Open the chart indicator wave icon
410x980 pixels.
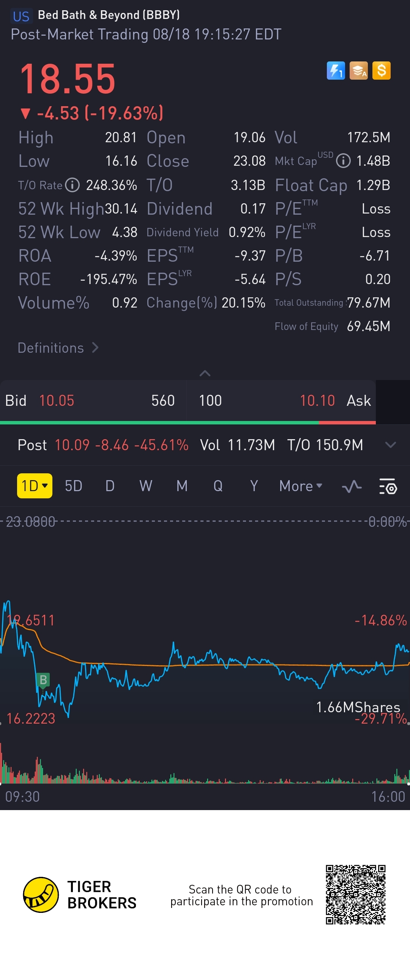pyautogui.click(x=352, y=486)
